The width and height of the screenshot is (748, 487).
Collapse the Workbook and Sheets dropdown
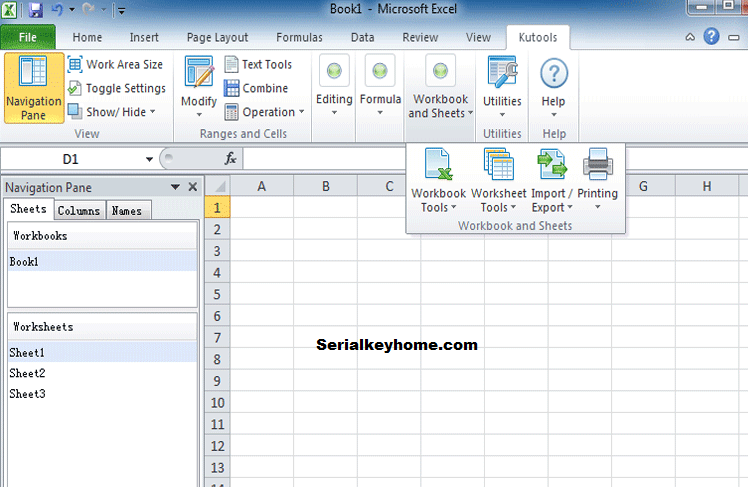[440, 87]
